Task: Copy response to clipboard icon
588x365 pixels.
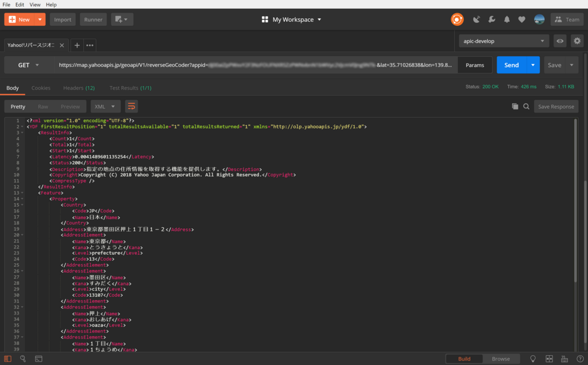Action: pyautogui.click(x=515, y=106)
